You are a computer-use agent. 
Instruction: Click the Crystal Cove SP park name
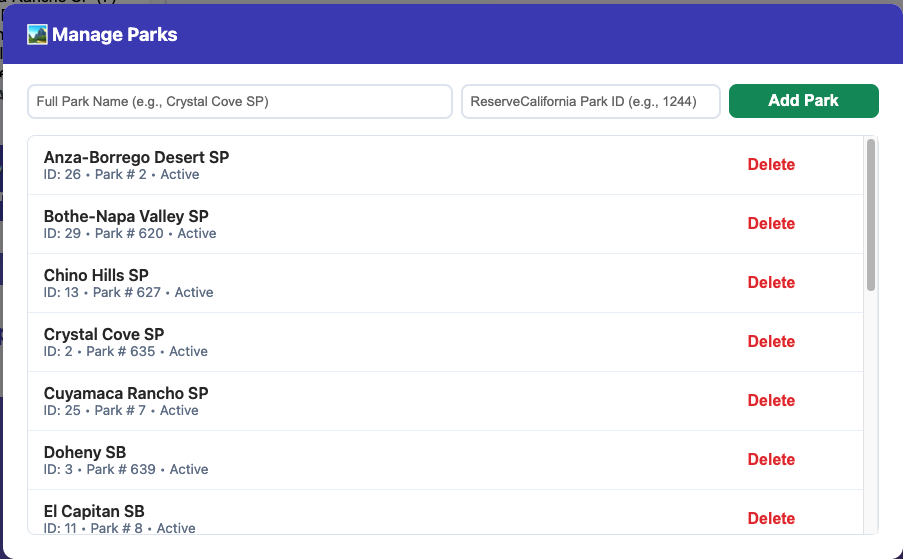[x=104, y=335]
